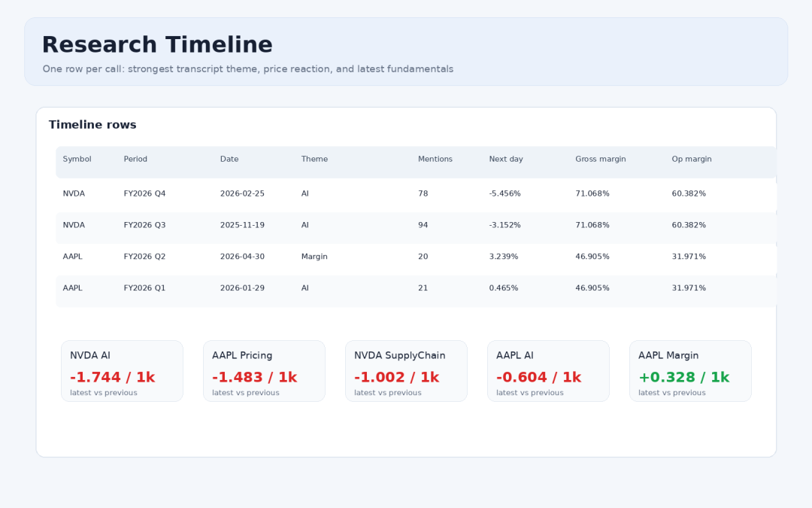Click the FY2026 Q3 period cell
The image size is (812, 508).
click(144, 225)
